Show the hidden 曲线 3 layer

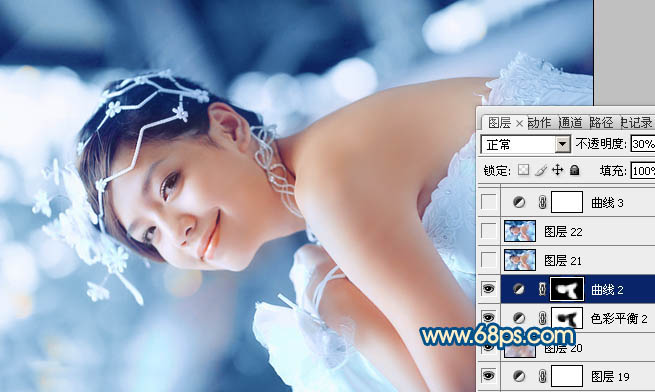[x=489, y=202]
